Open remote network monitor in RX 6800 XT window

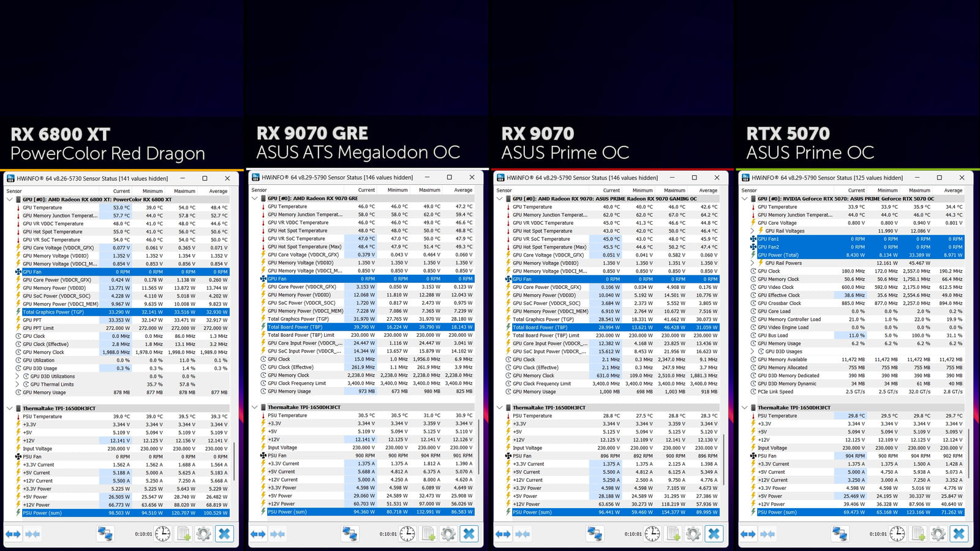(x=105, y=534)
